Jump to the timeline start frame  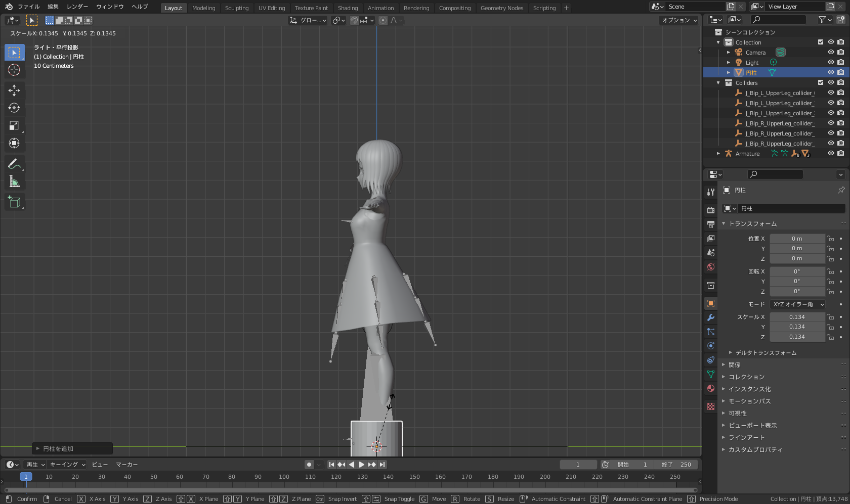(x=331, y=465)
